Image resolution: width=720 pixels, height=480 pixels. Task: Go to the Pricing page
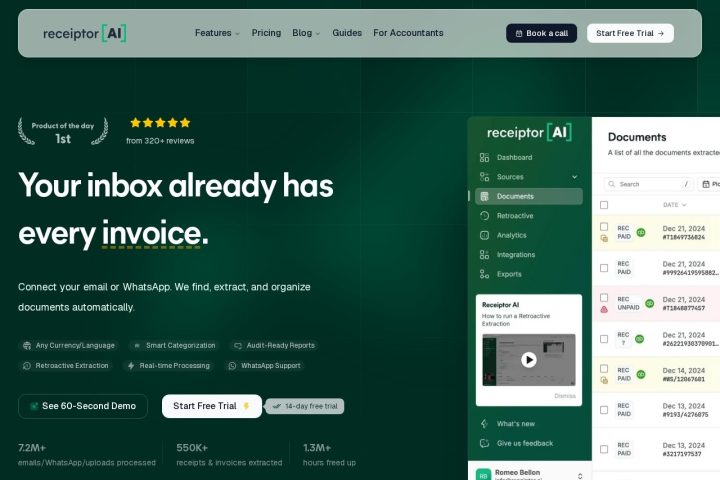coord(266,33)
